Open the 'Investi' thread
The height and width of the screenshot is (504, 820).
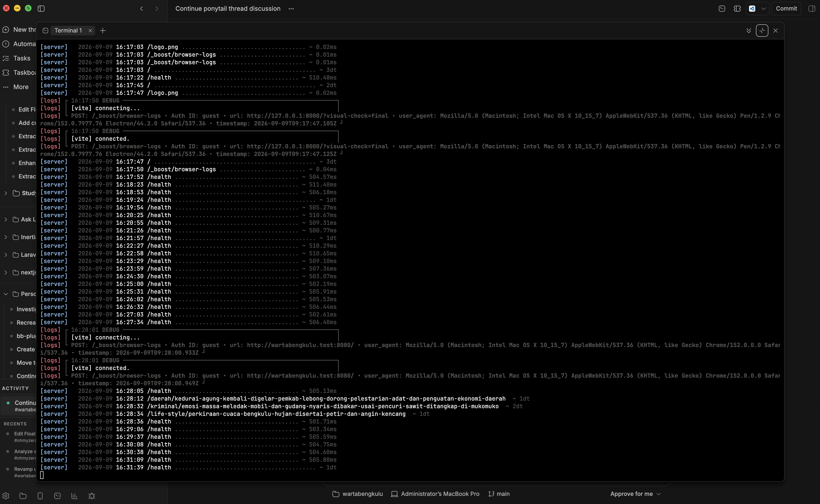click(26, 309)
